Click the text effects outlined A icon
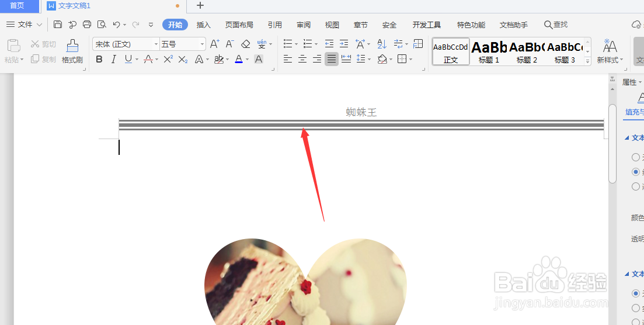 click(x=199, y=59)
